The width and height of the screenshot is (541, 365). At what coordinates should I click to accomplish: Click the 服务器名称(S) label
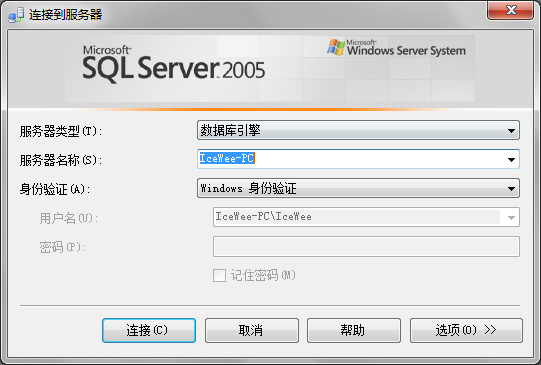point(61,160)
